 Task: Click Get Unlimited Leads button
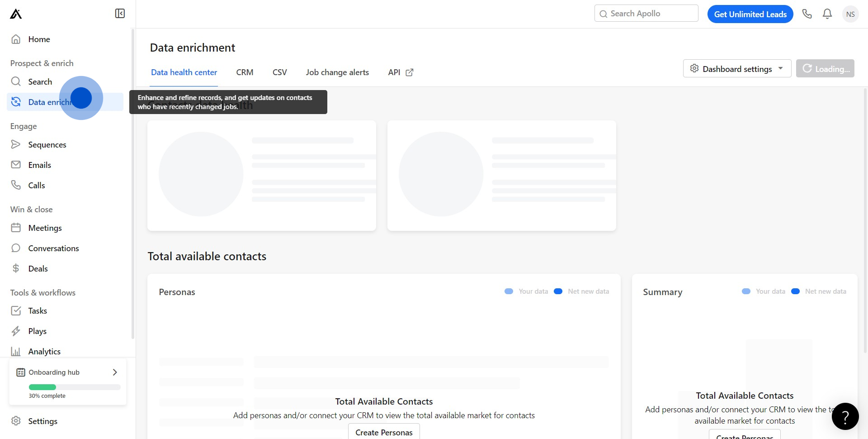click(x=750, y=14)
